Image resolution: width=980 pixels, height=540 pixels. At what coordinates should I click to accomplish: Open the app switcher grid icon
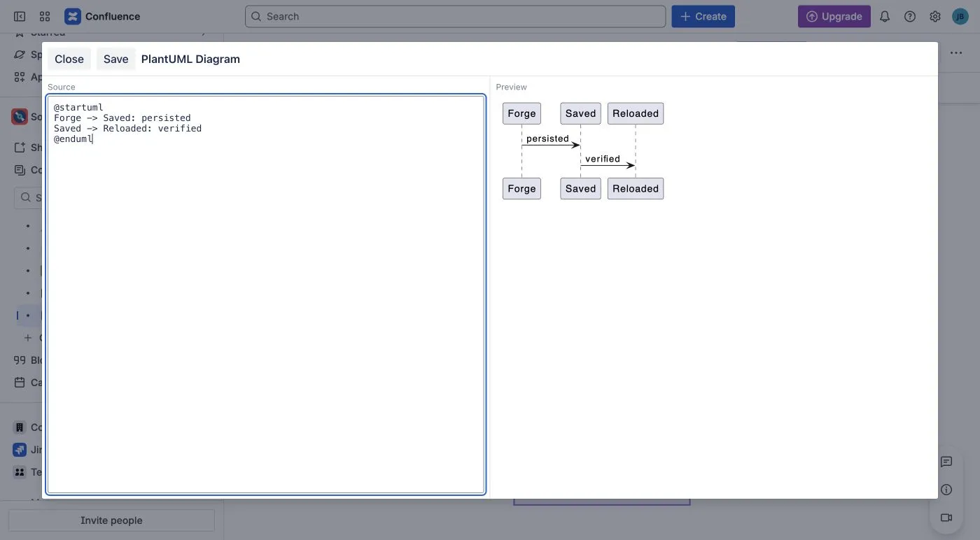pos(45,16)
